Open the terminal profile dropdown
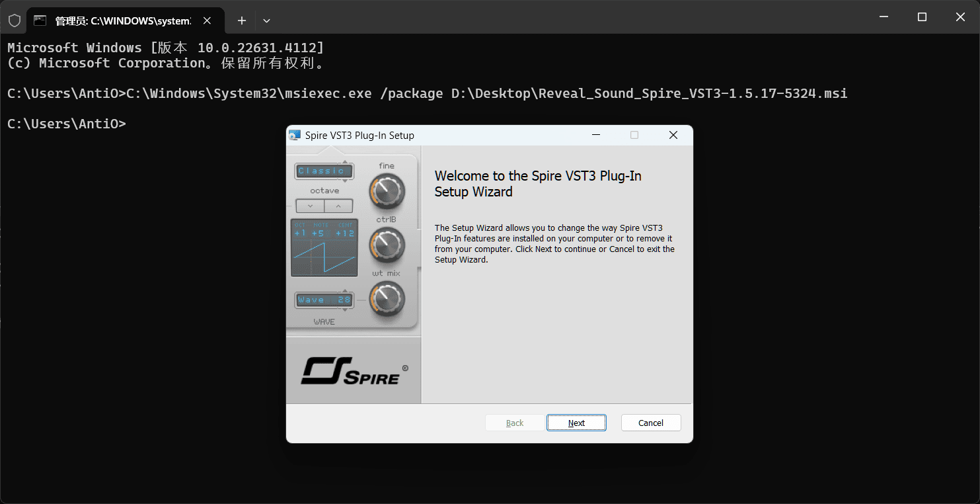980x504 pixels. (266, 21)
